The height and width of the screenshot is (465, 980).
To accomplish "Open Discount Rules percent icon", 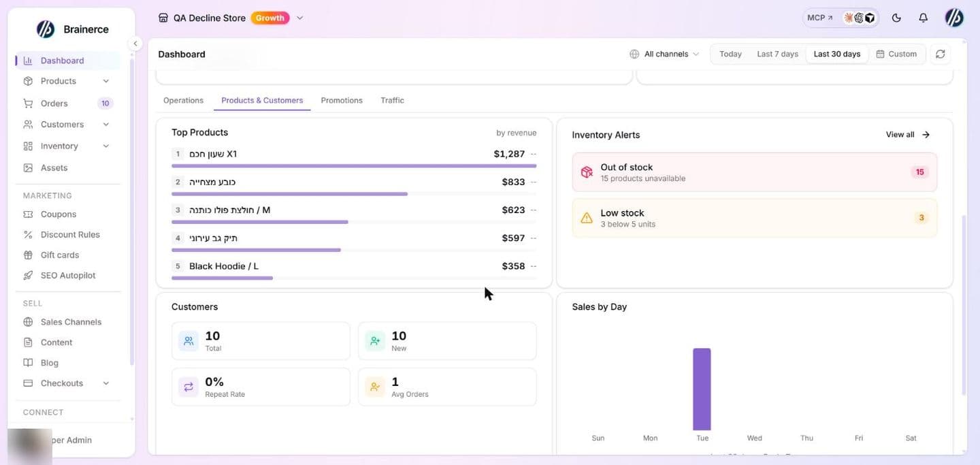I will coord(28,235).
